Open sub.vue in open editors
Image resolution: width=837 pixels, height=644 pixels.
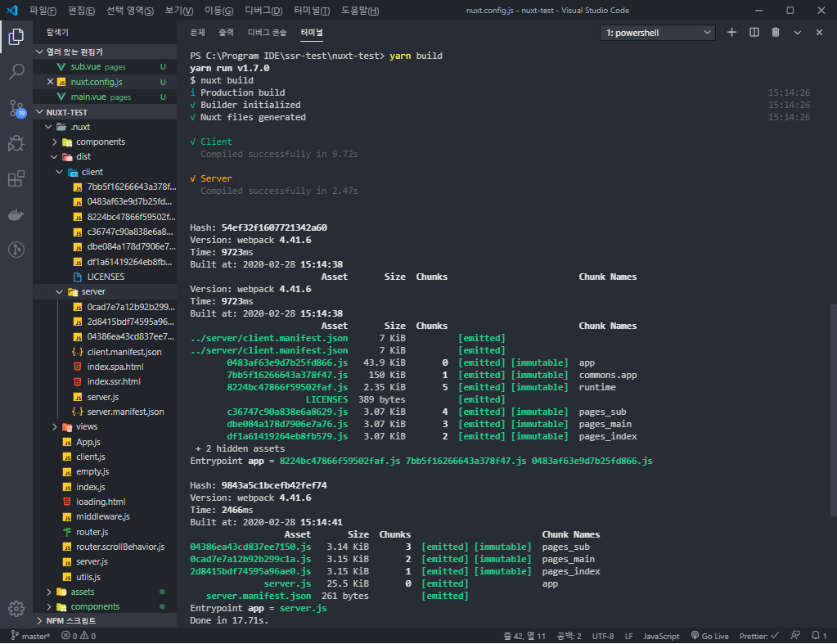coord(105,67)
